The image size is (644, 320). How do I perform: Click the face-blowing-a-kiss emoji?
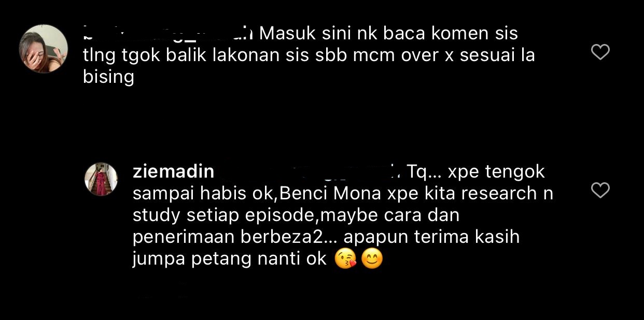pos(345,259)
